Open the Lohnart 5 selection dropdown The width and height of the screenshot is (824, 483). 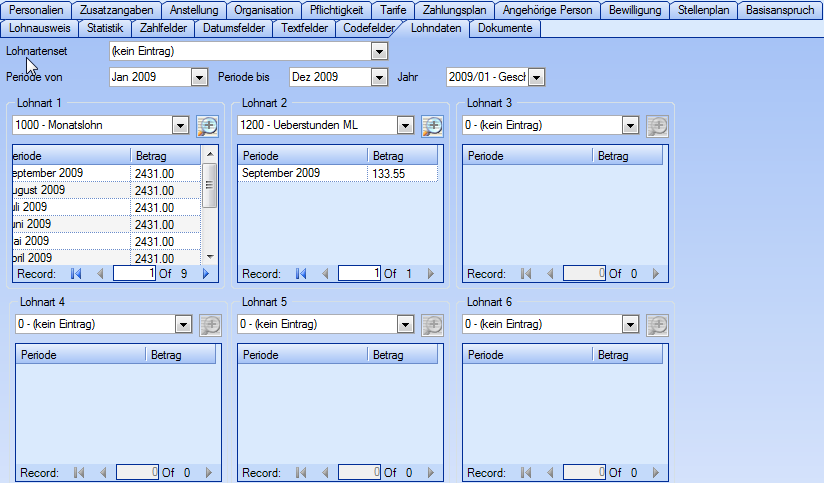point(405,324)
